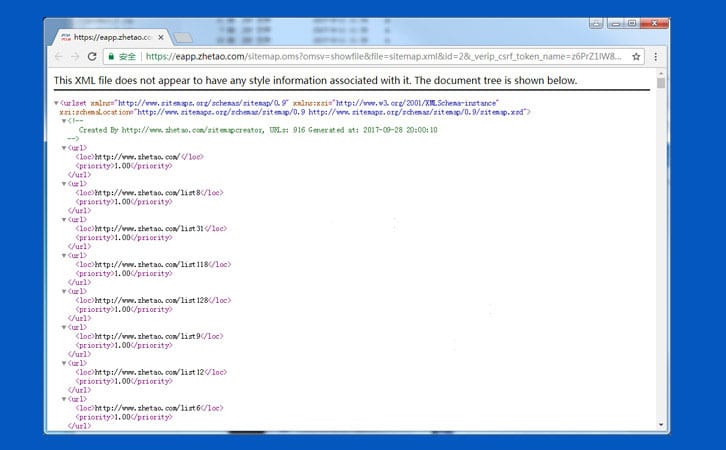
Task: Click the xsi:schemaLocation attribute line
Action: 295,112
